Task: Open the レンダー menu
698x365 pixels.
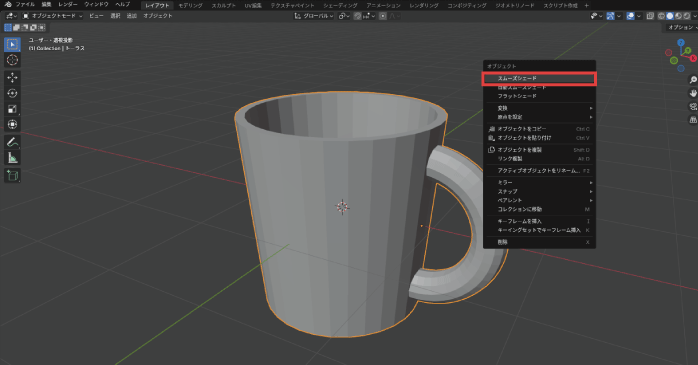Action: point(68,4)
